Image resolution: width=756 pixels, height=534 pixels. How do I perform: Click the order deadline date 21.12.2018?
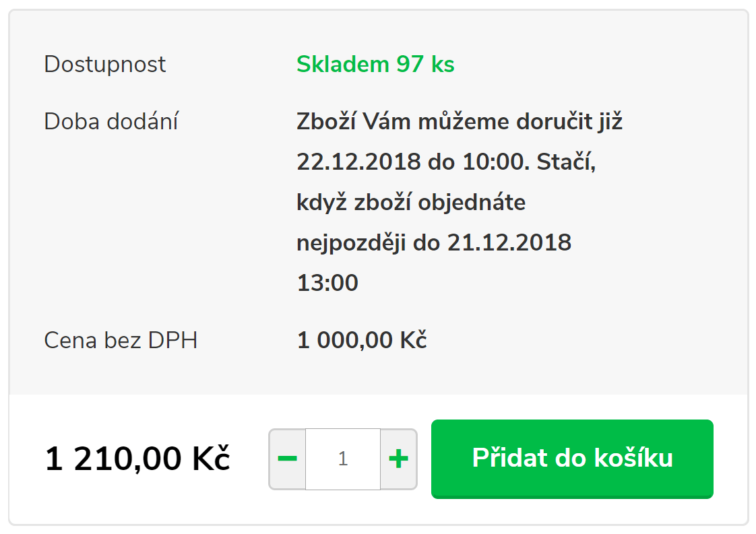(x=509, y=242)
